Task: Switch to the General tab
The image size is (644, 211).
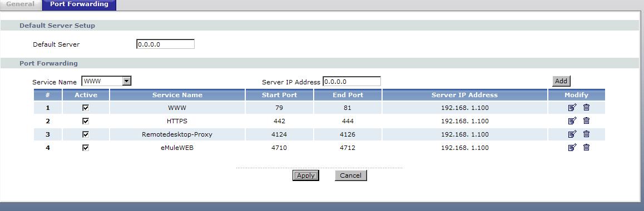Action: click(21, 4)
